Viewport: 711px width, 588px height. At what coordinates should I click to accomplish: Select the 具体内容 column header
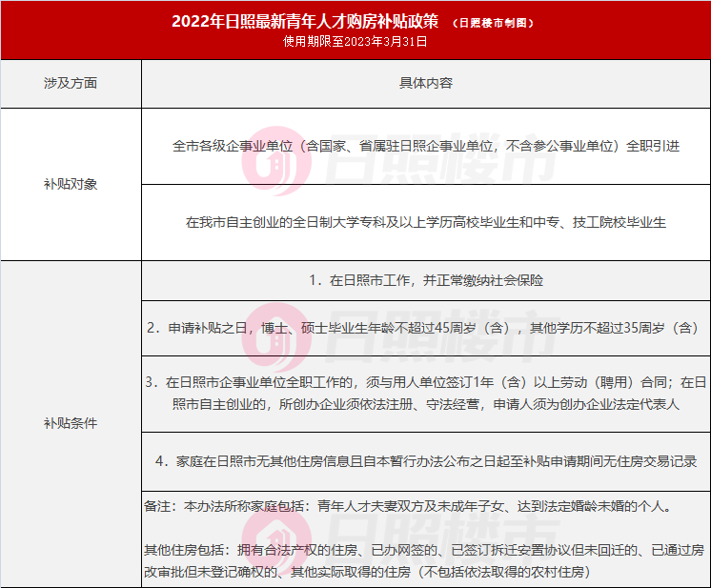click(x=425, y=84)
